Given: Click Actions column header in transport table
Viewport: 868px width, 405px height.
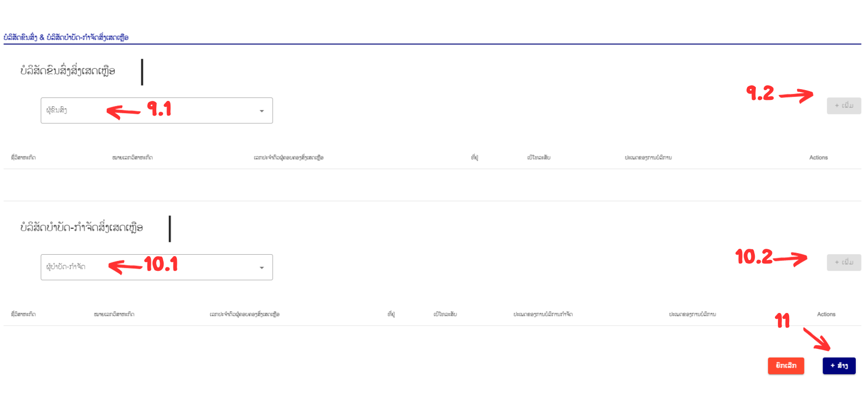Looking at the screenshot, I should (x=818, y=158).
